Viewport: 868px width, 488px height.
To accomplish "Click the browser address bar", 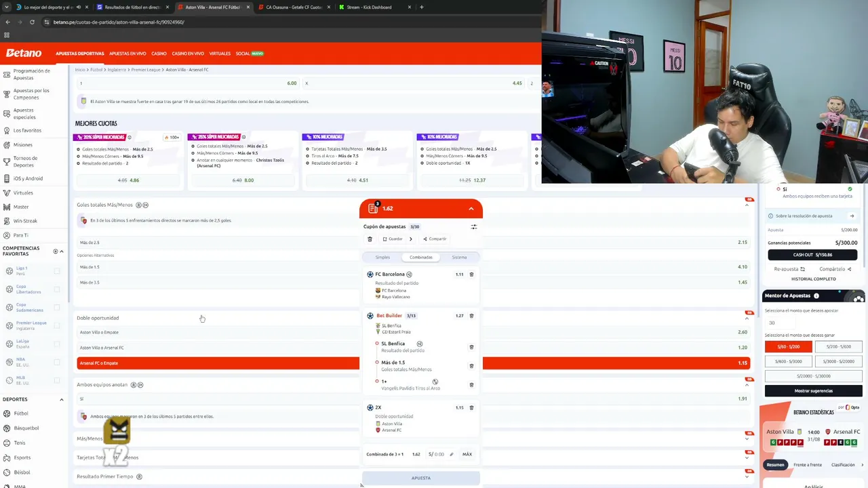I will (292, 22).
